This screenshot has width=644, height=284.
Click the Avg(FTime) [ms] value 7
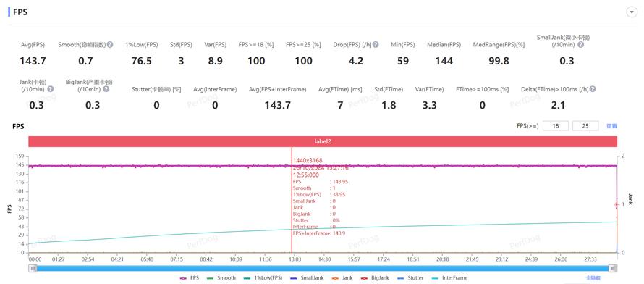click(340, 106)
